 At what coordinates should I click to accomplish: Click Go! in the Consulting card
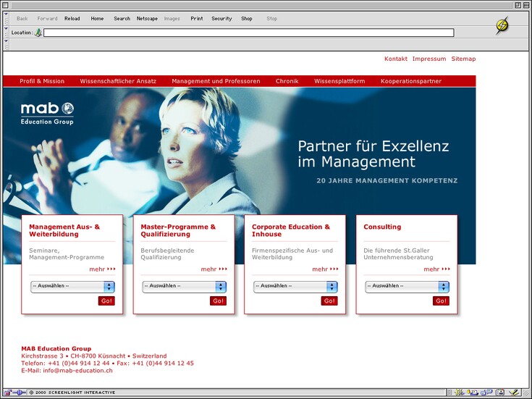(441, 301)
